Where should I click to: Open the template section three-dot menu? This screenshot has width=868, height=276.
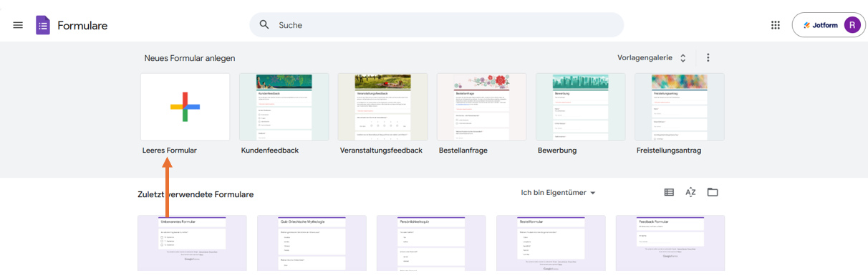[708, 58]
